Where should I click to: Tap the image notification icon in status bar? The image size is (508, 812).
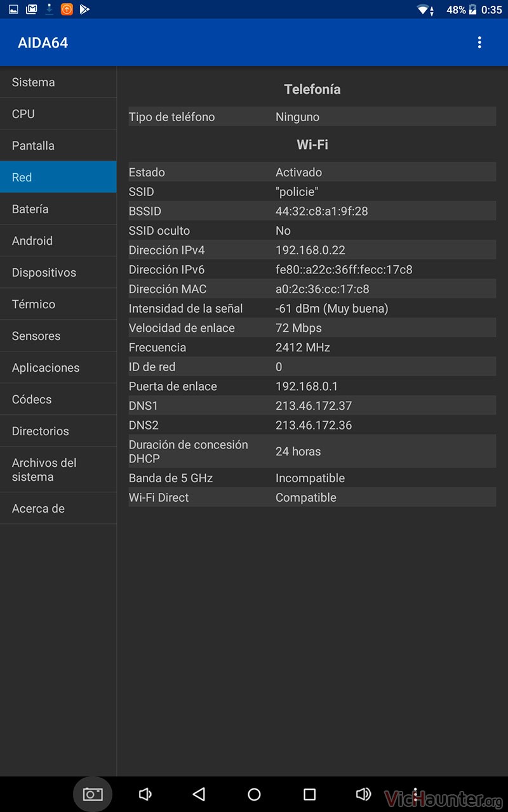pyautogui.click(x=13, y=10)
